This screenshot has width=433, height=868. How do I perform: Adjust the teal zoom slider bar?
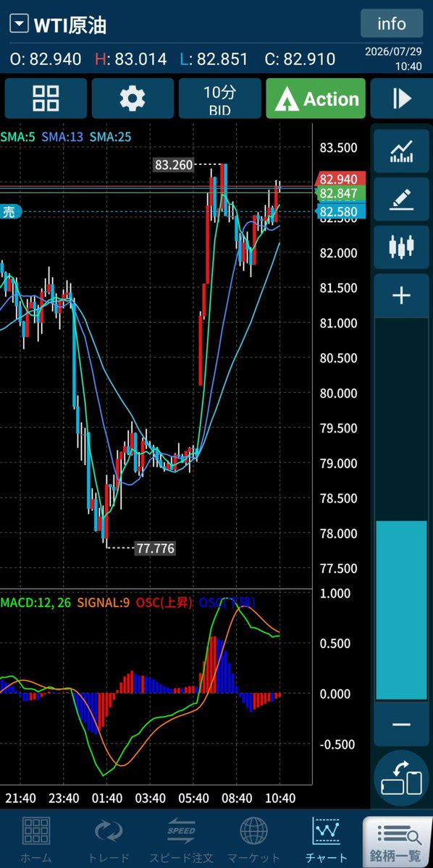401,610
